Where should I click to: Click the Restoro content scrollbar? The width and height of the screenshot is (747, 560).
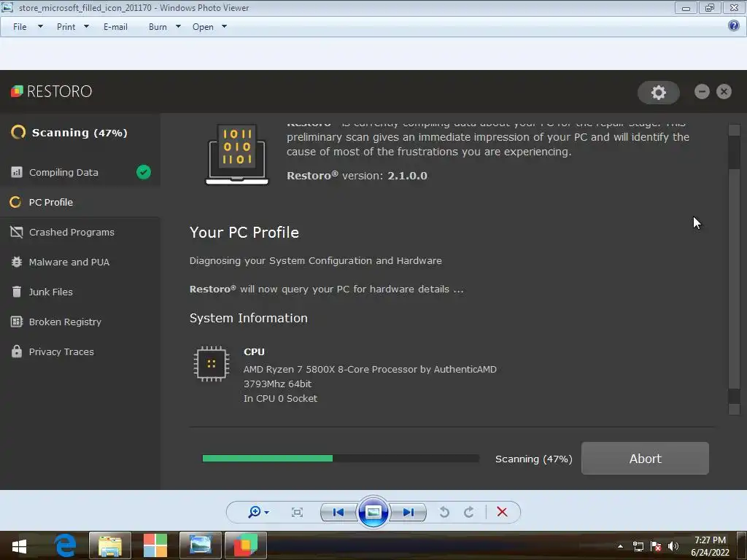pos(734,269)
